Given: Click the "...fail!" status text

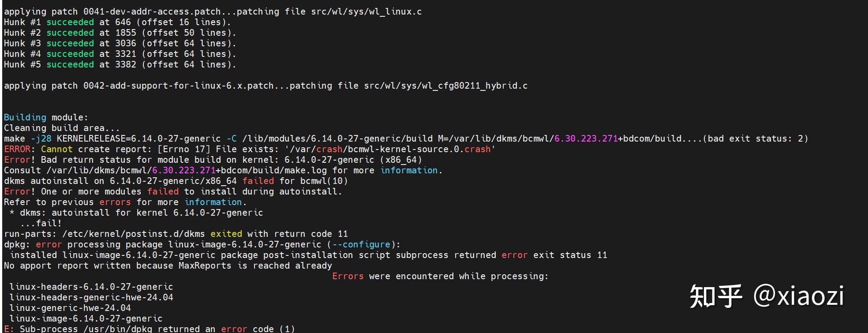Looking at the screenshot, I should click(x=41, y=224).
